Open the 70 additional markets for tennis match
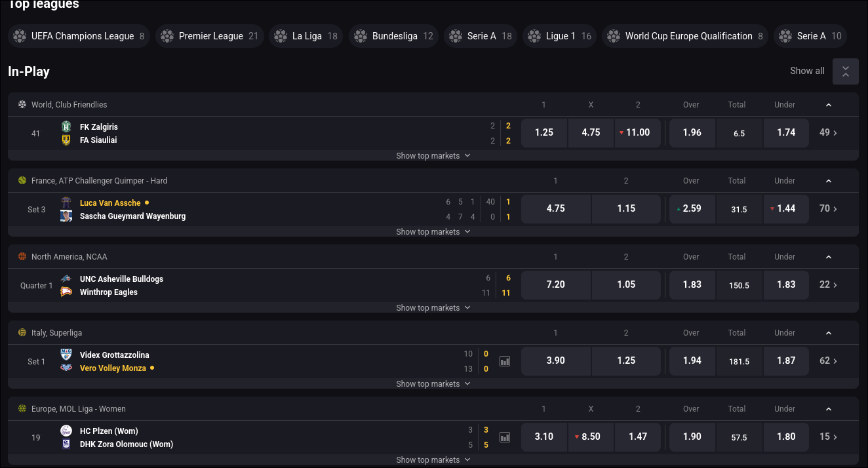The height and width of the screenshot is (468, 868). 827,208
